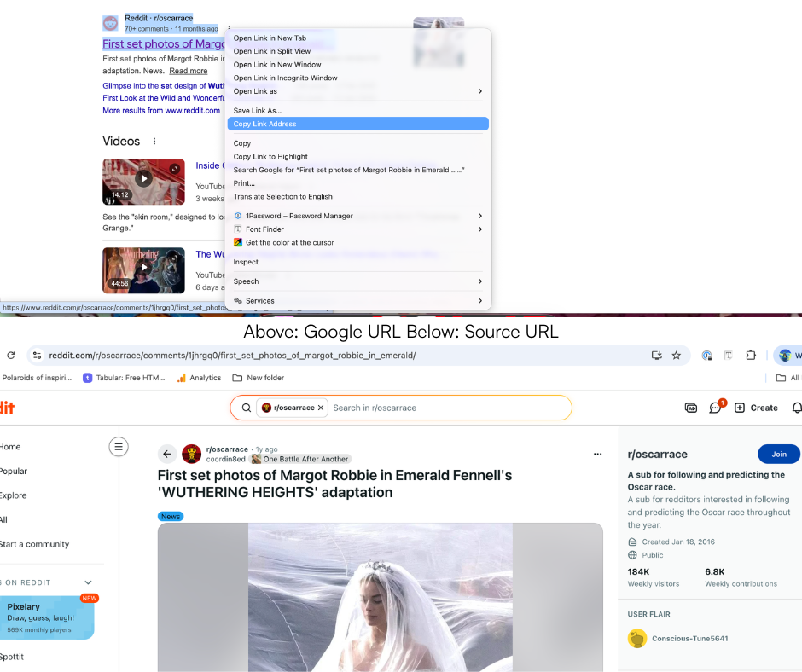This screenshot has height=672, width=802.
Task: Open the browser extensions puzzle icon
Action: coord(751,356)
